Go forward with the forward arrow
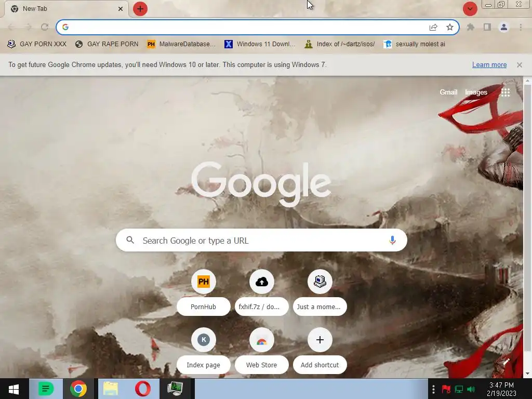532x399 pixels. coord(28,27)
